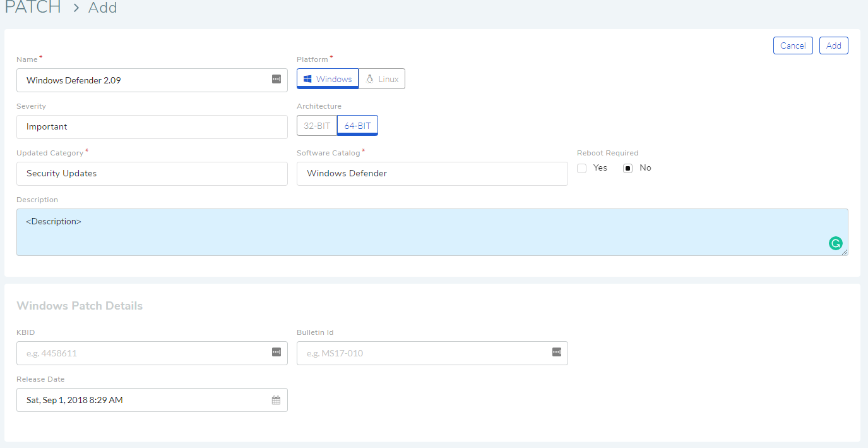Click the Grammarly icon in Description

[835, 243]
